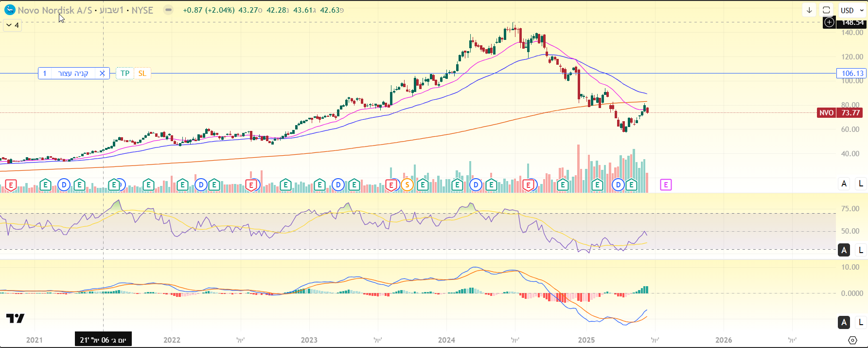Viewport: 868px width, 348px height.
Task: Toggle auto scale A on MACD pane
Action: tap(844, 322)
